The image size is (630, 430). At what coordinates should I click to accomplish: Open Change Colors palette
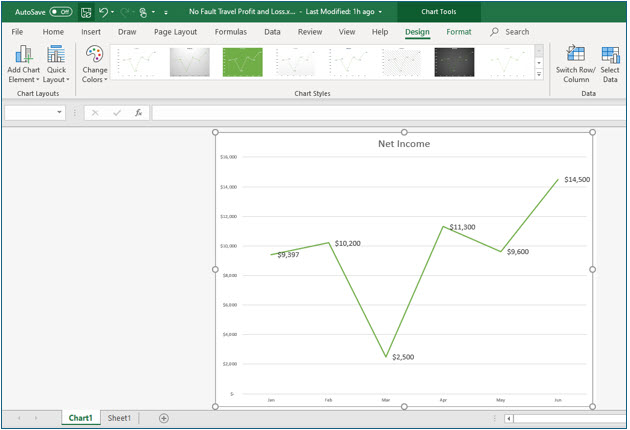[x=95, y=64]
